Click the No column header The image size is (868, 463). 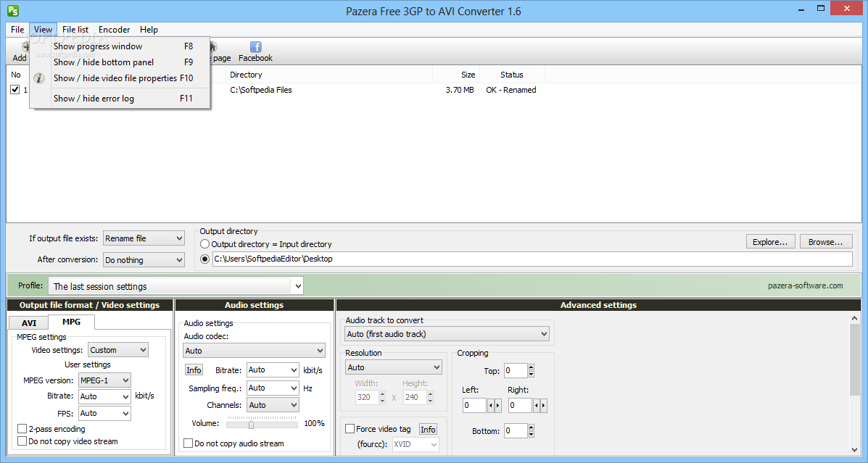pyautogui.click(x=17, y=75)
